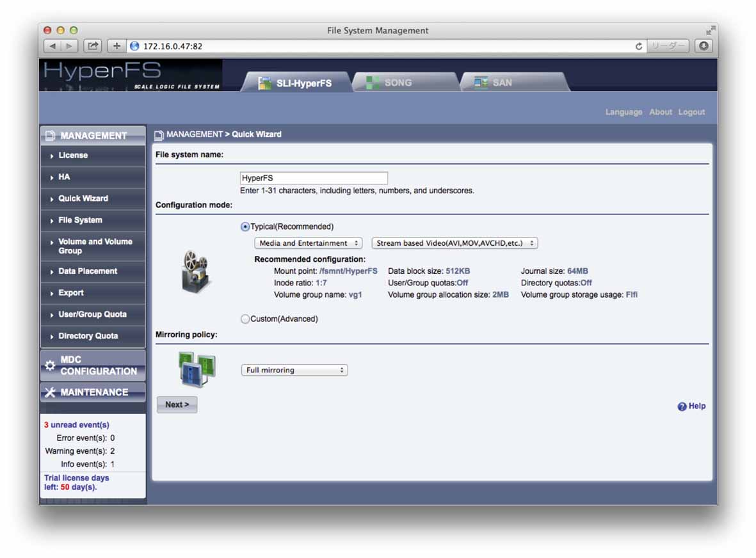Click the Logout link

point(691,112)
